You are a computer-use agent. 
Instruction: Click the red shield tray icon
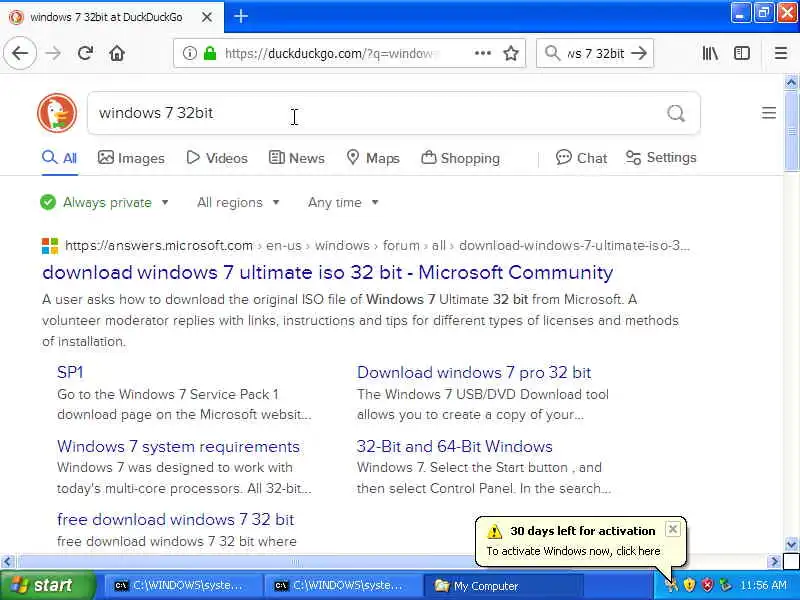pos(707,585)
